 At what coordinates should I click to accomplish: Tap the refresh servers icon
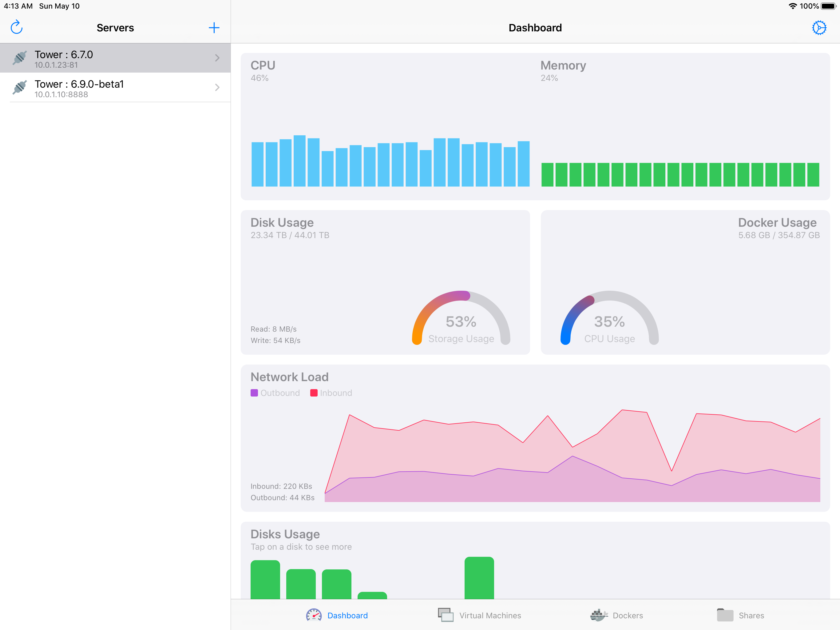coord(17,27)
